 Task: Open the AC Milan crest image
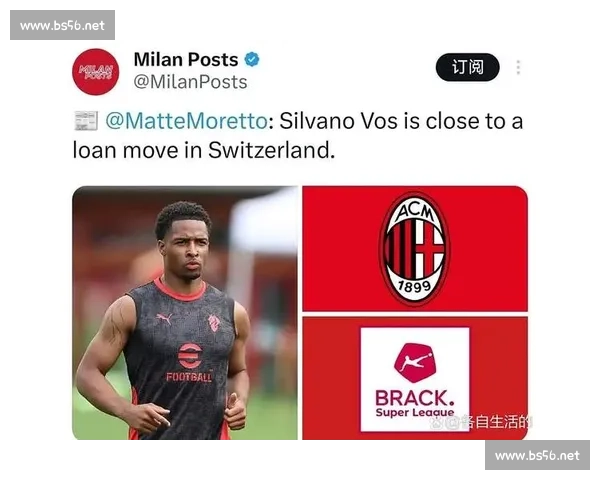[x=415, y=249]
